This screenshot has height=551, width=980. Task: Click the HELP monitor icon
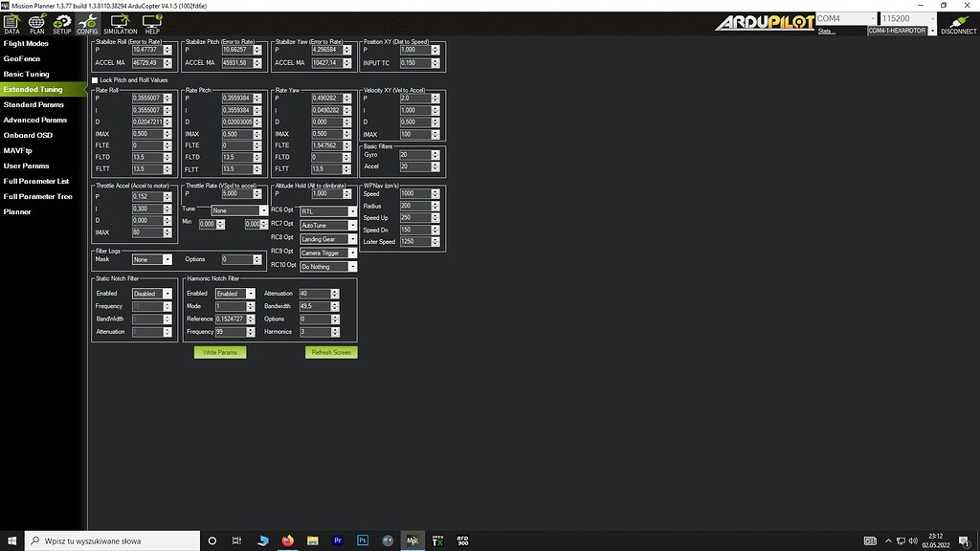tap(152, 22)
